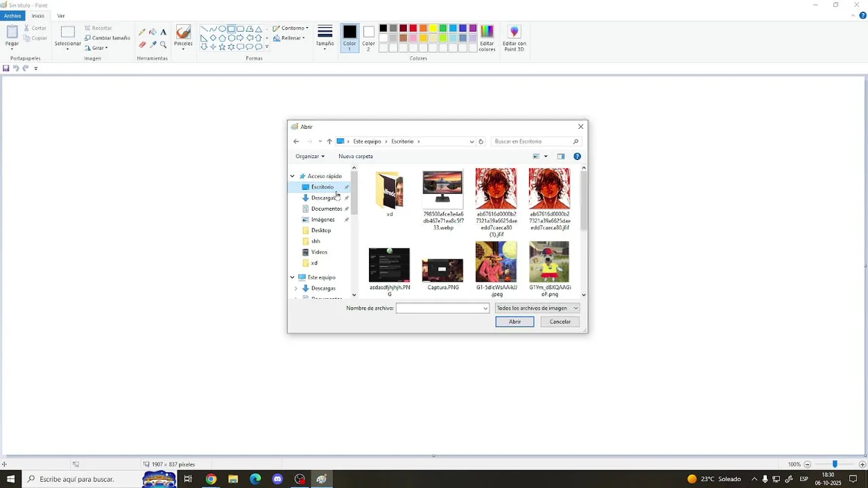Collapse the Este equipo tree node
This screenshot has height=488, width=868.
[x=292, y=277]
